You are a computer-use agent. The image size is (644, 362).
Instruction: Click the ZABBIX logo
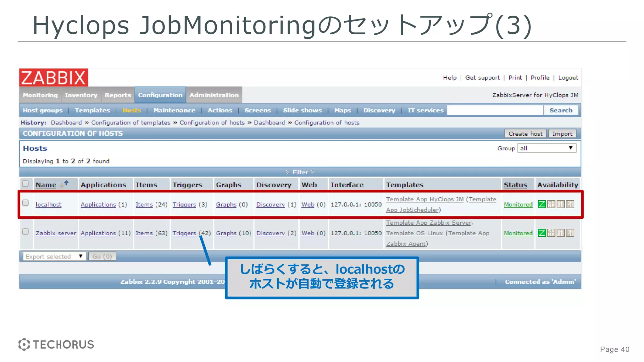(54, 78)
